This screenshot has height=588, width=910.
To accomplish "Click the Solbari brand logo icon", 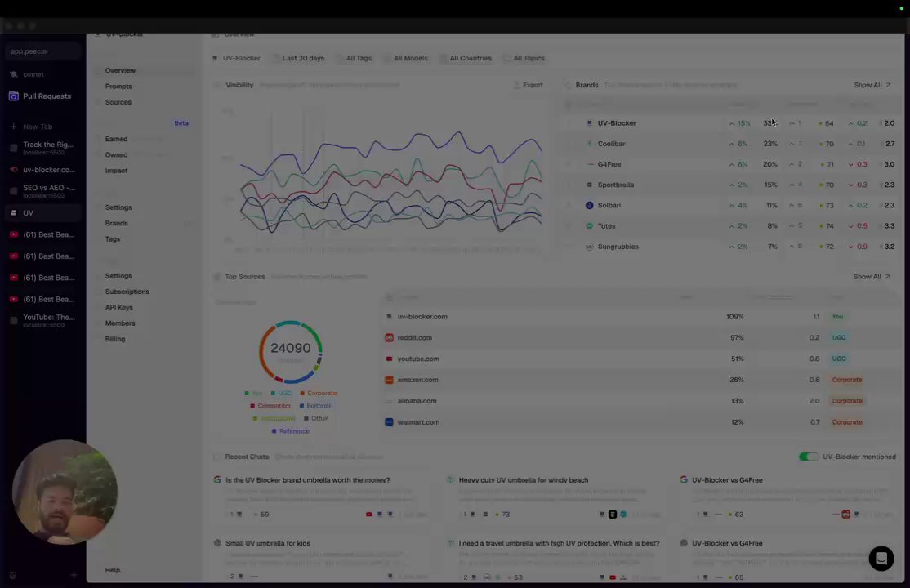I will coord(589,205).
